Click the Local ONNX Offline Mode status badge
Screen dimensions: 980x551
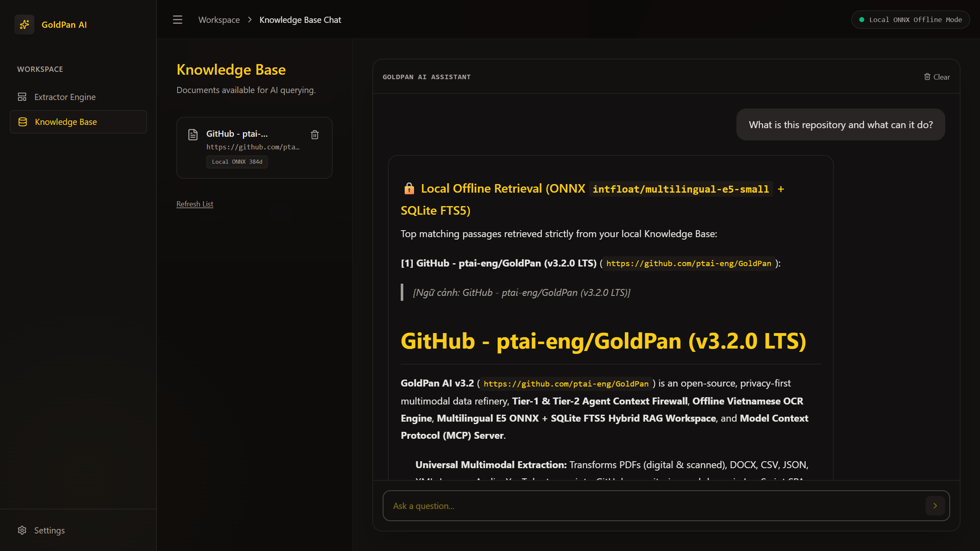coord(910,20)
